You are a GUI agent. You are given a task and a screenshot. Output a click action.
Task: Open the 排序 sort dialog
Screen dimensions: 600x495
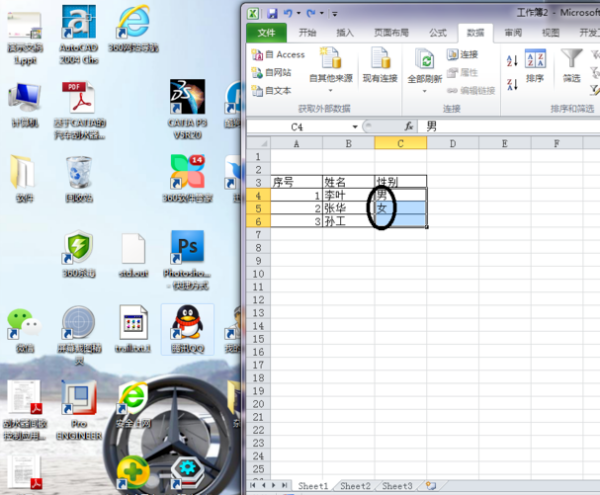(x=535, y=66)
